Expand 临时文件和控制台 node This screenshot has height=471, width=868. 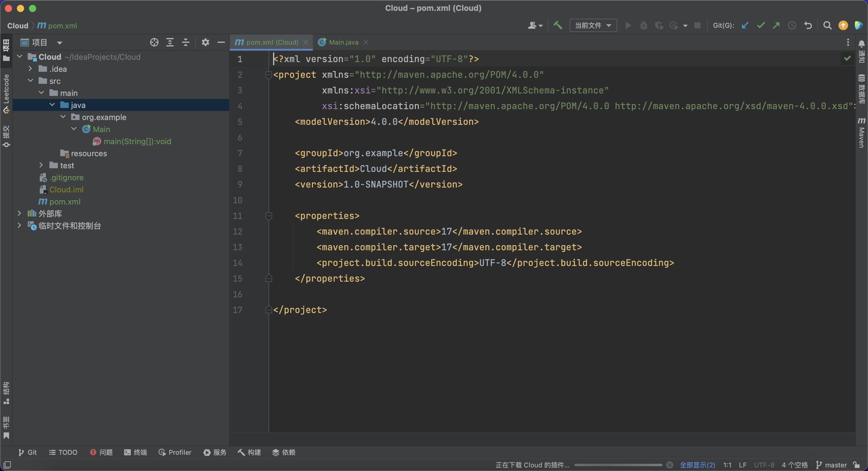pos(20,225)
